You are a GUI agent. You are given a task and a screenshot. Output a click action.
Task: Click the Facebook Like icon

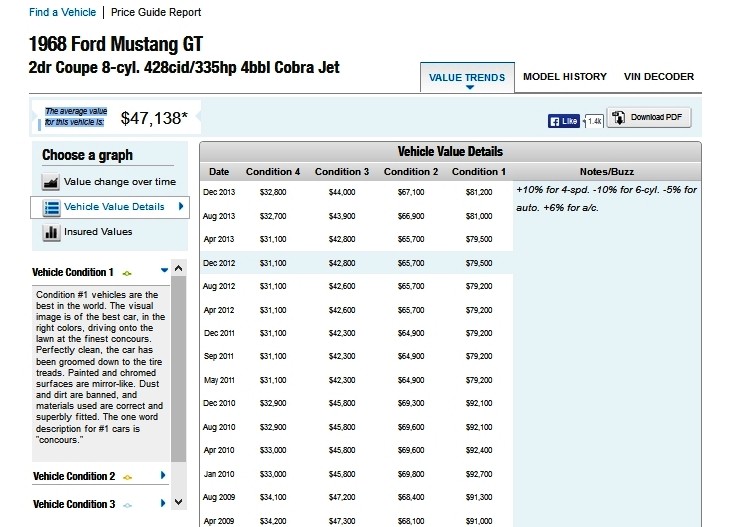pos(564,121)
